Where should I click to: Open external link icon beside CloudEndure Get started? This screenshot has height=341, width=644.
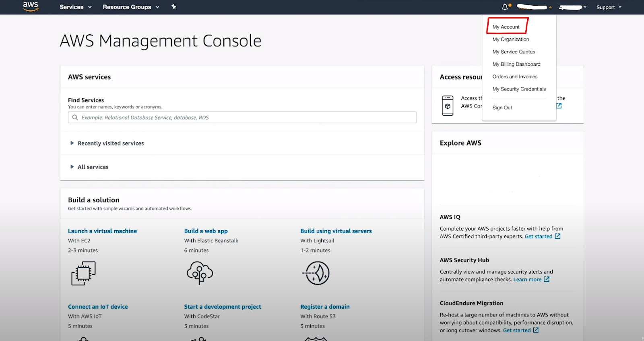(536, 330)
